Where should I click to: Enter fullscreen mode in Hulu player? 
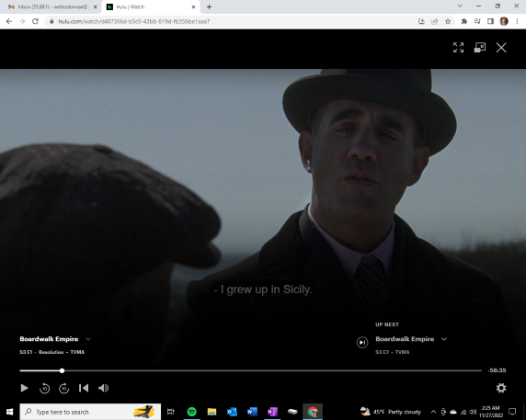(458, 48)
